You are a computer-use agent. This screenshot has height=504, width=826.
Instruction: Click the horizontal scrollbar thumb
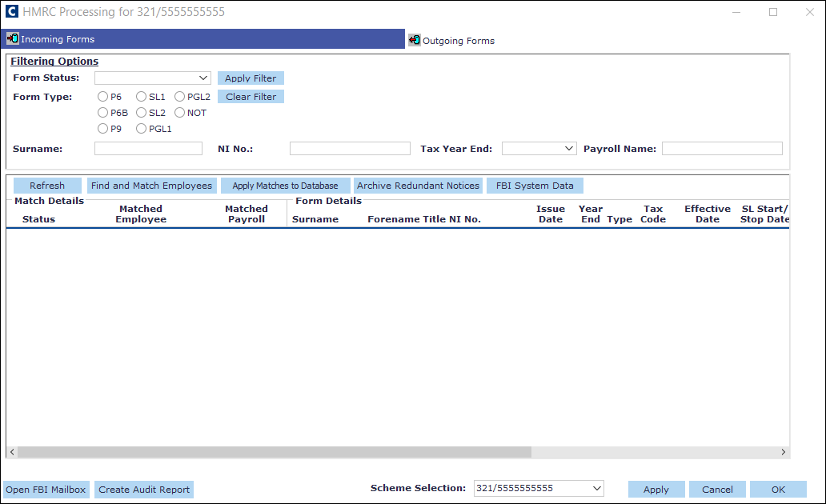[x=275, y=452]
